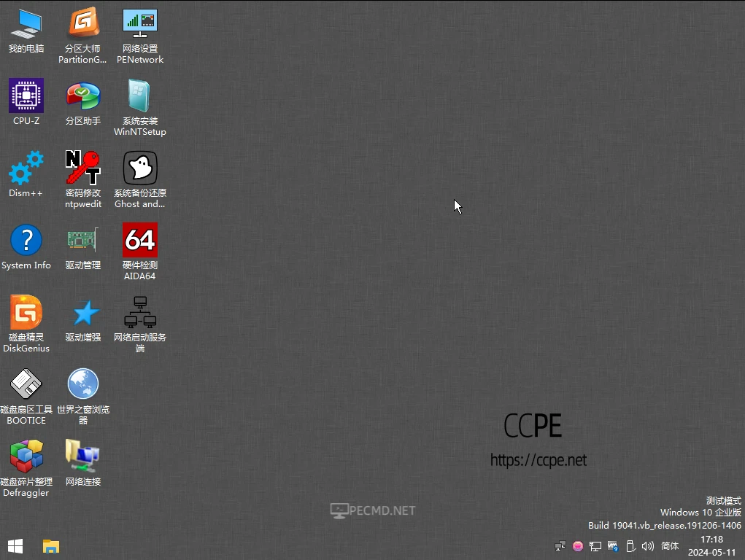745x560 pixels.
Task: Open the 分区助手 partition assistant icon
Action: (x=83, y=102)
